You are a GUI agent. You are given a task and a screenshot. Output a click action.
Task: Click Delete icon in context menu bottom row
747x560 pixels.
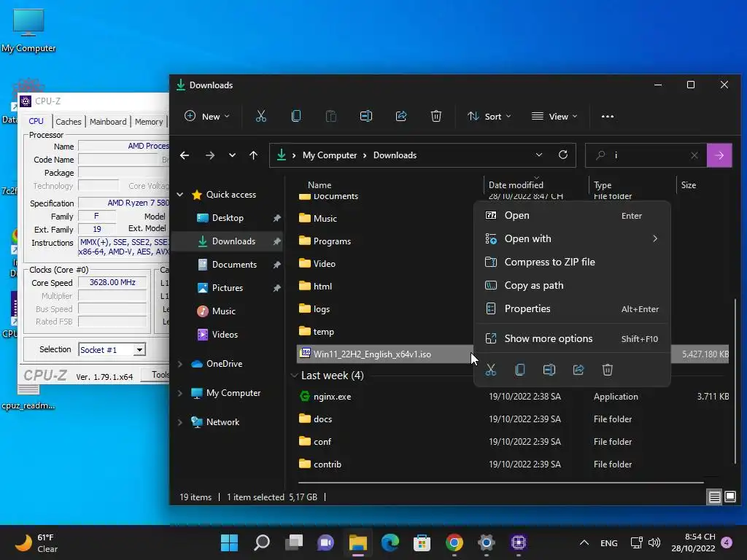pyautogui.click(x=608, y=370)
